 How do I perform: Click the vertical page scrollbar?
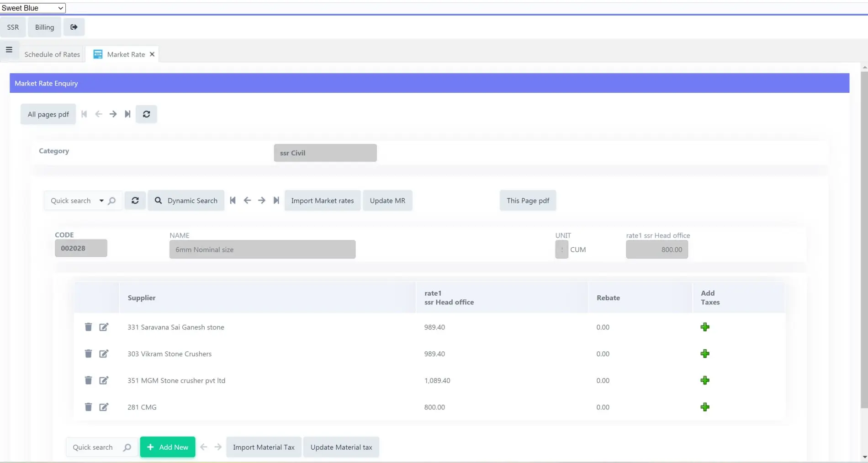coord(863,238)
